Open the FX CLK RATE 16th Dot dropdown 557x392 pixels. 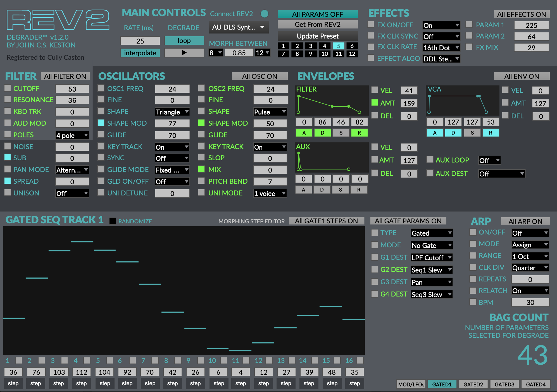pyautogui.click(x=441, y=48)
